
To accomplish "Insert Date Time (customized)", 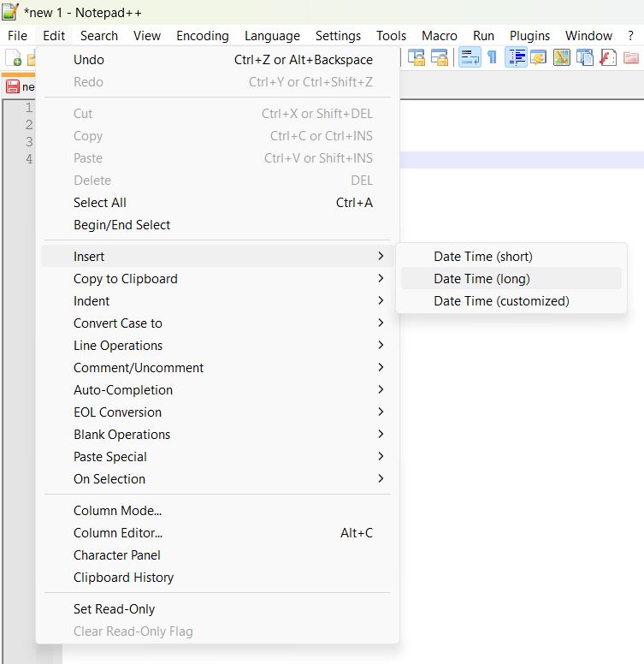I will tap(511, 300).
